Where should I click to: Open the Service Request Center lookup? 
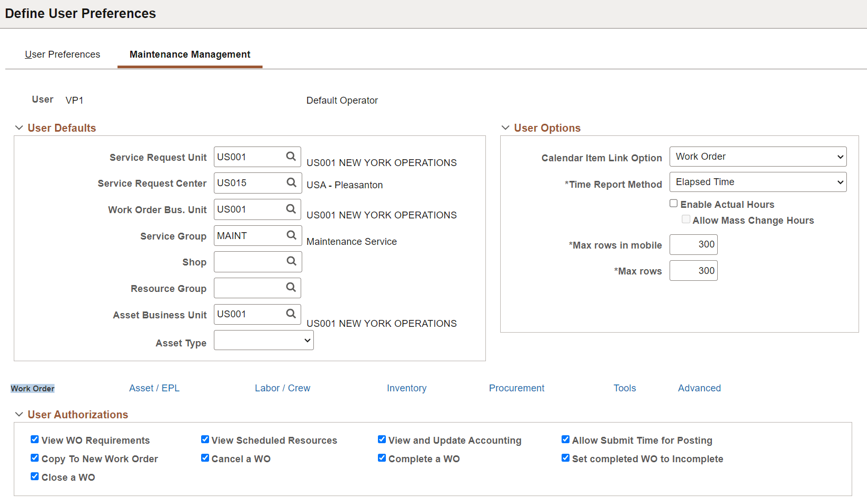[x=291, y=182]
